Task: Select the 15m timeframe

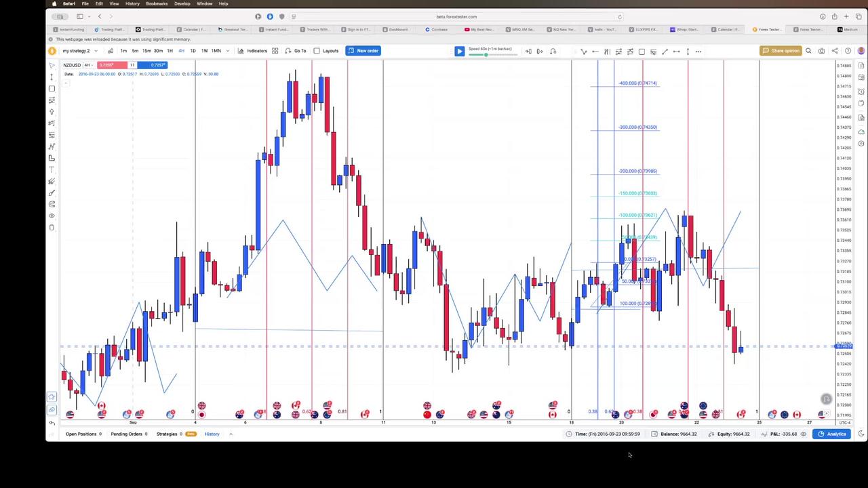Action: (146, 51)
